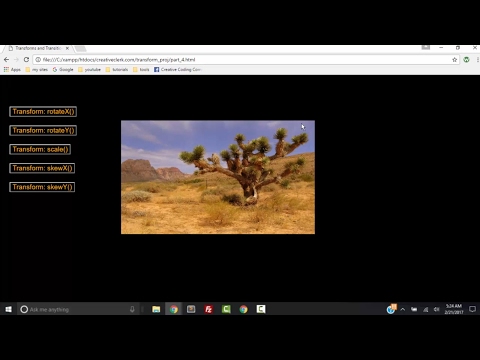
Task: Show hidden system tray icons chevron
Action: click(x=403, y=309)
